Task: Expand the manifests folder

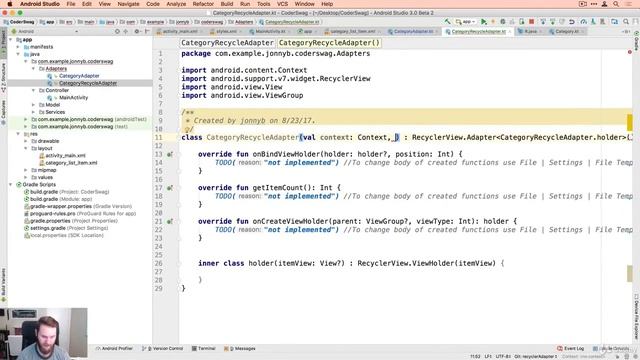Action: click(18, 47)
